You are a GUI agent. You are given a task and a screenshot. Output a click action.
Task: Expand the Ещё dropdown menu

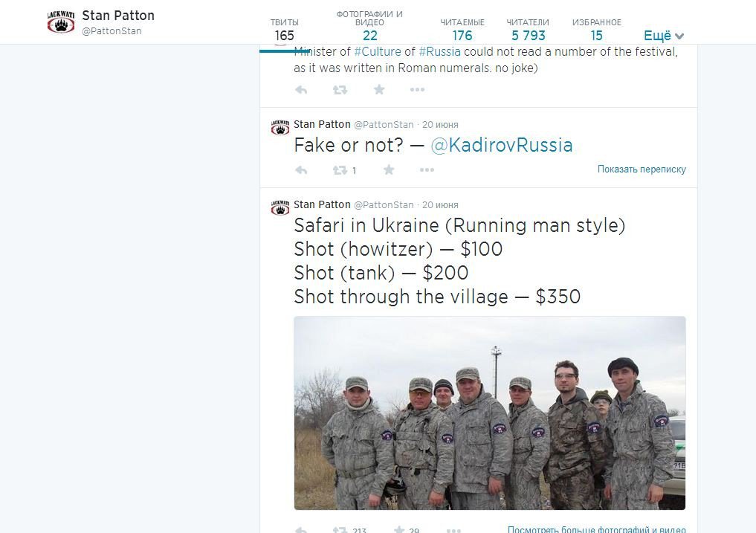[x=663, y=36]
